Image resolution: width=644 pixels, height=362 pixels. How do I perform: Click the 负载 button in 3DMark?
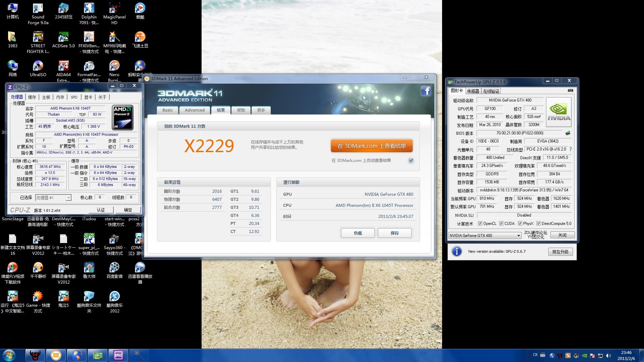[358, 233]
